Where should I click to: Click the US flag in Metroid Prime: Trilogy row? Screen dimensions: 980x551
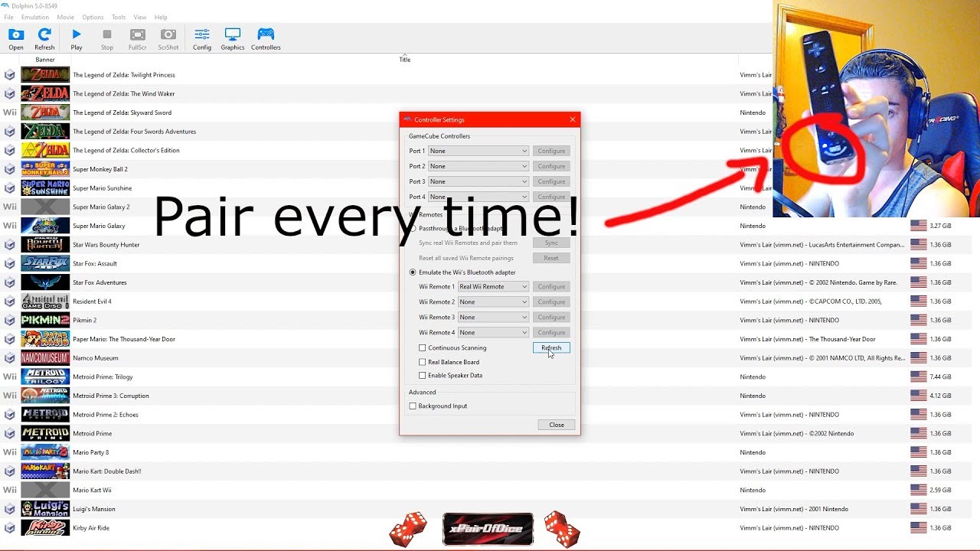(918, 377)
